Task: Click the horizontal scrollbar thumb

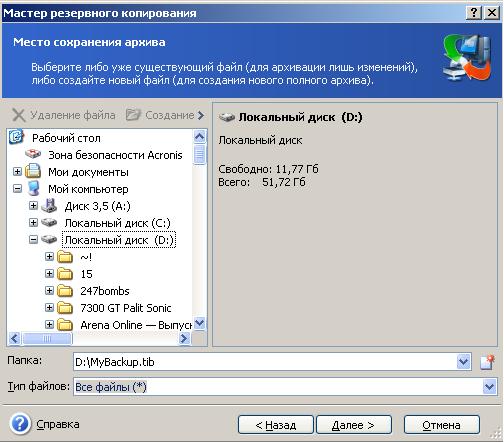Action: click(47, 338)
